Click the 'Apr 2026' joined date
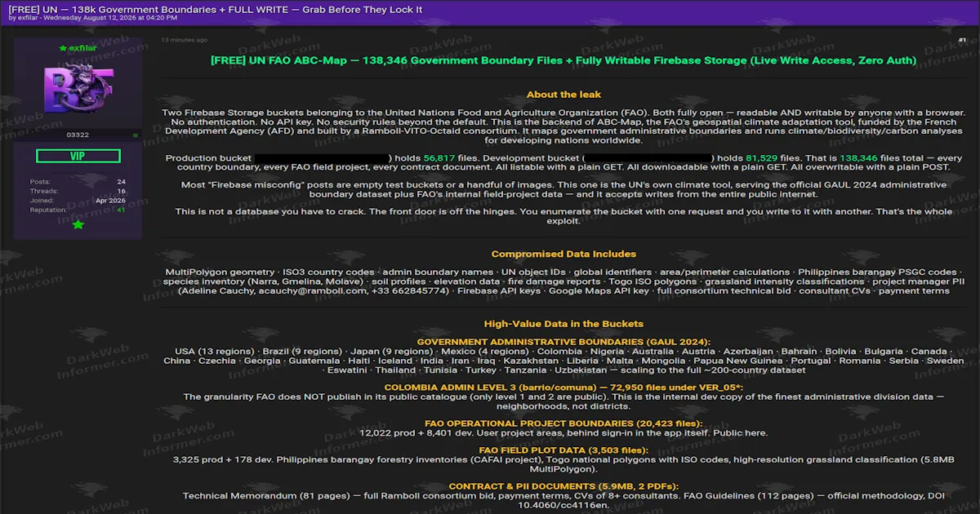 110,200
